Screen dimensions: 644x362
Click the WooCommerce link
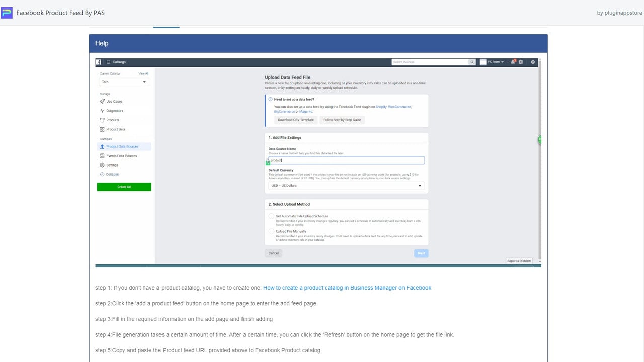click(x=400, y=107)
